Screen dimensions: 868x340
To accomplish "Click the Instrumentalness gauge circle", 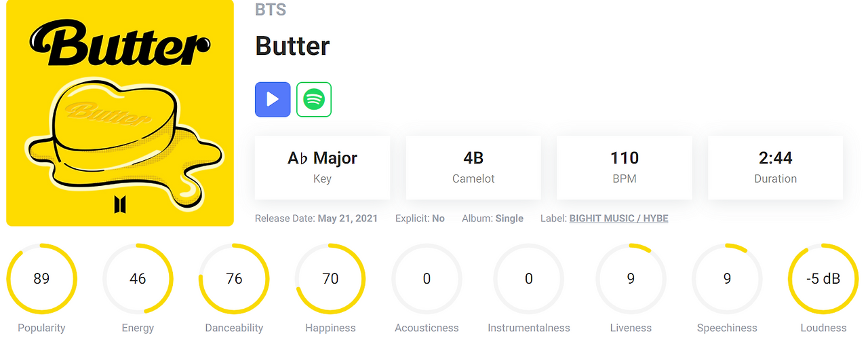I will [529, 278].
